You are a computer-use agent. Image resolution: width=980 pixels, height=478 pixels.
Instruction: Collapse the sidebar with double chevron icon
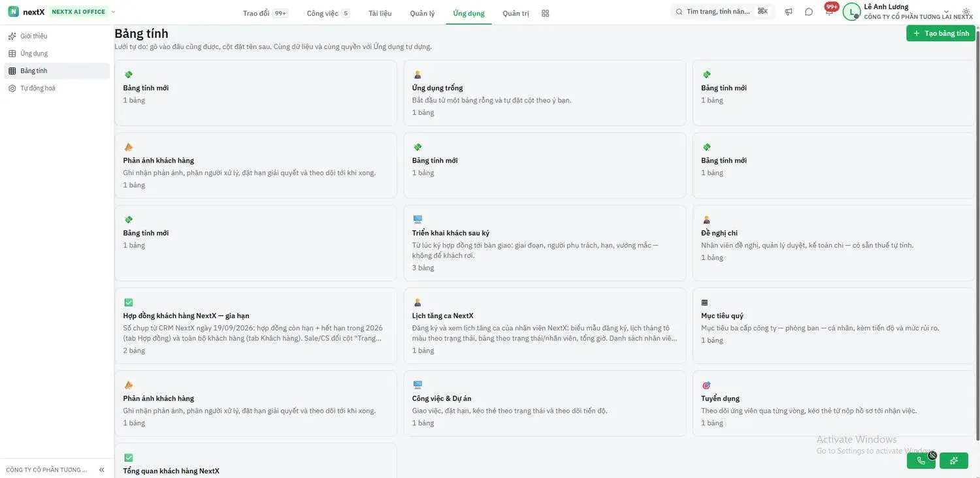tap(102, 470)
